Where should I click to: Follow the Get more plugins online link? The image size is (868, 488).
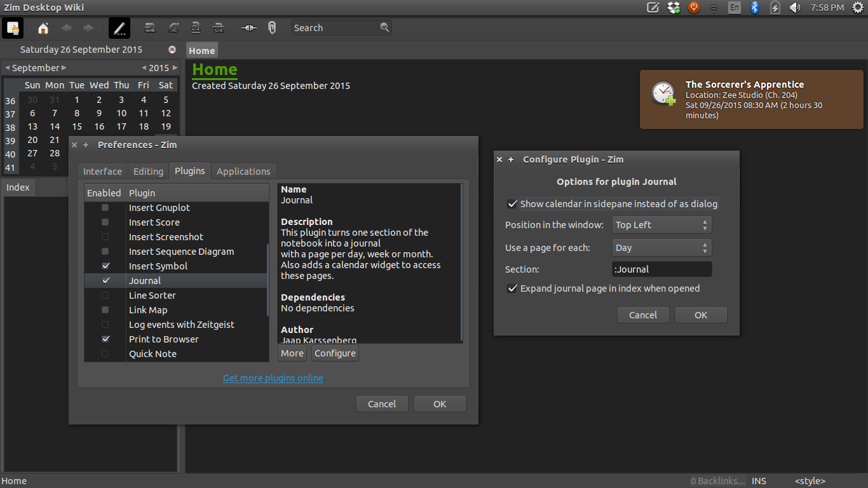coord(273,378)
